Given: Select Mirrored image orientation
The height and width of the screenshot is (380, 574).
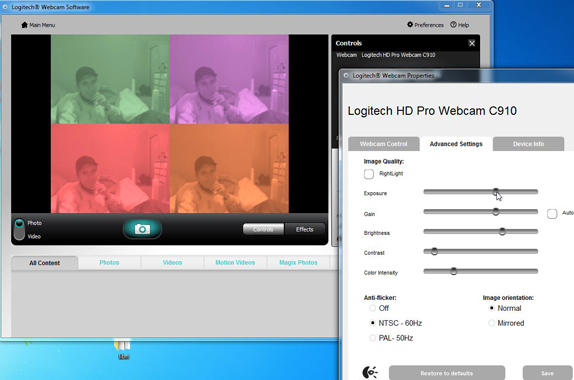Looking at the screenshot, I should click(x=492, y=323).
